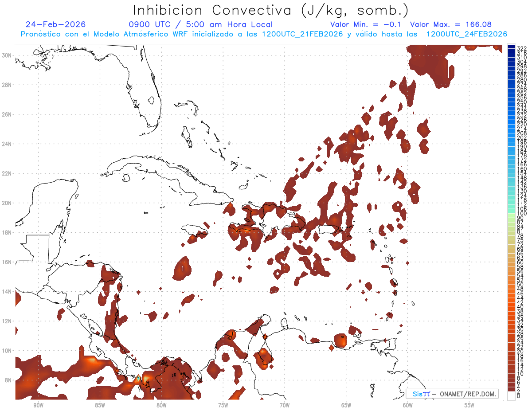Click the color scale value "100"
532x411 pixels.
(x=522, y=214)
